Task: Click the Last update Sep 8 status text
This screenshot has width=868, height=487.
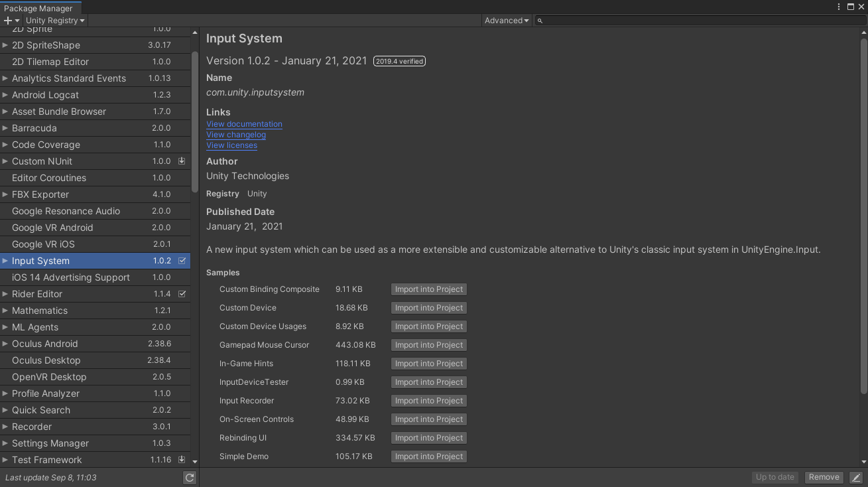Action: 51,478
